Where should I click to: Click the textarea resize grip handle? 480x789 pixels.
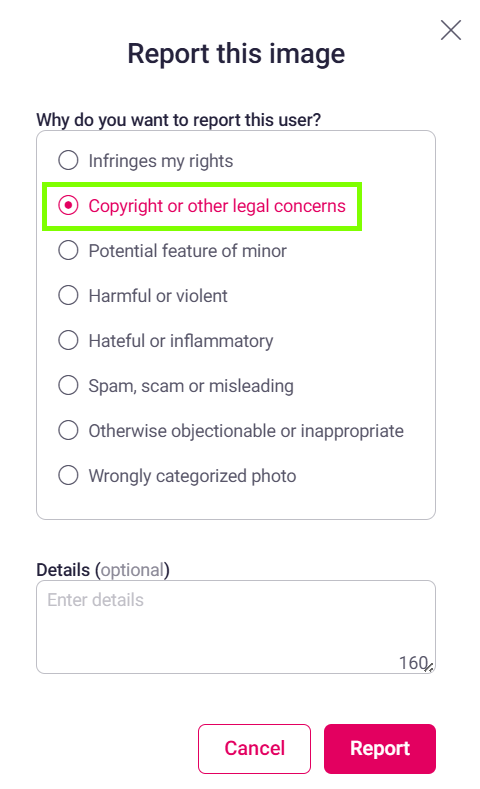(429, 668)
